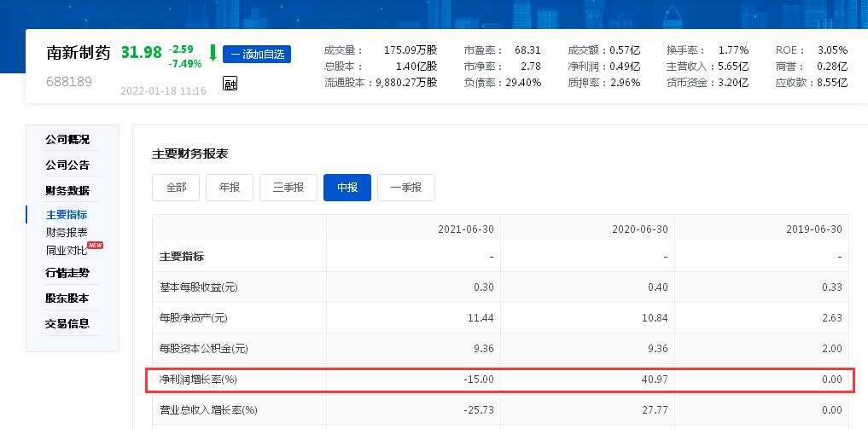Click revenue growth value -25.73

pos(480,410)
